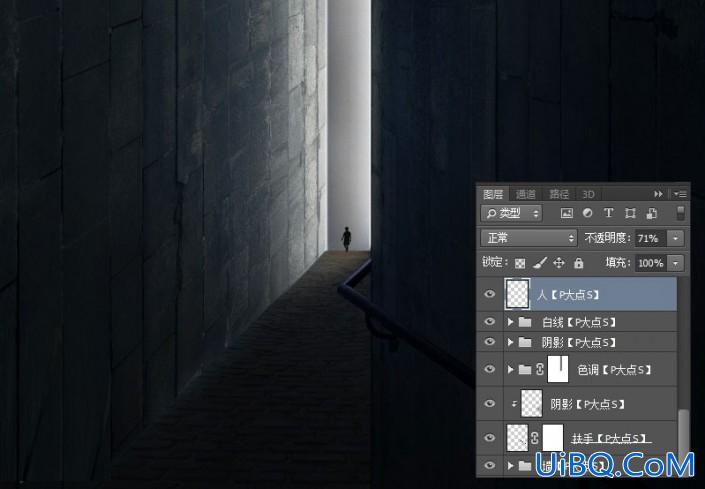Hide the 白线 group via eye icon

pos(489,322)
